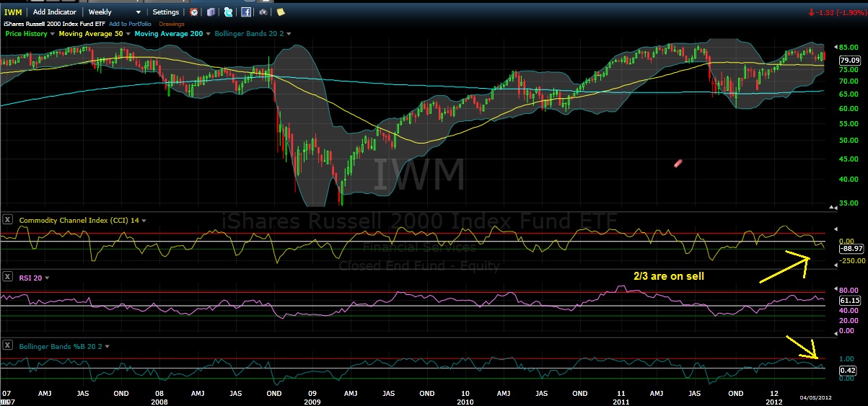Share chart via Facebook icon
The height and width of the screenshot is (406, 868).
[246, 12]
